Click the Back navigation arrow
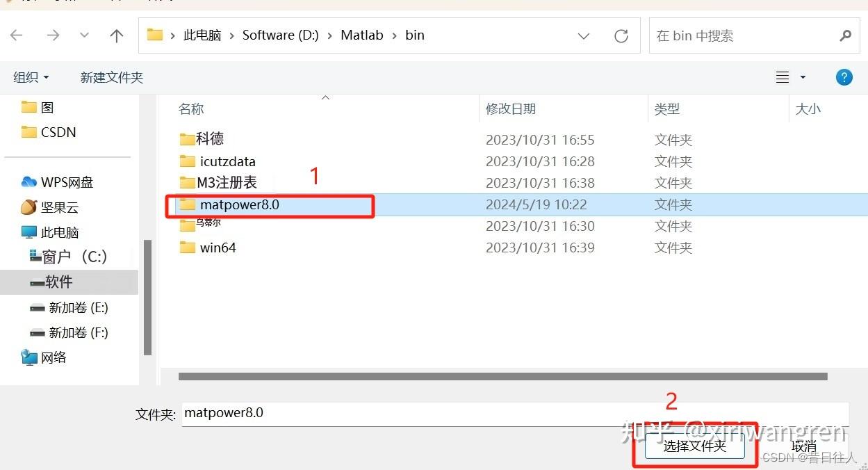The image size is (868, 470). (x=16, y=35)
